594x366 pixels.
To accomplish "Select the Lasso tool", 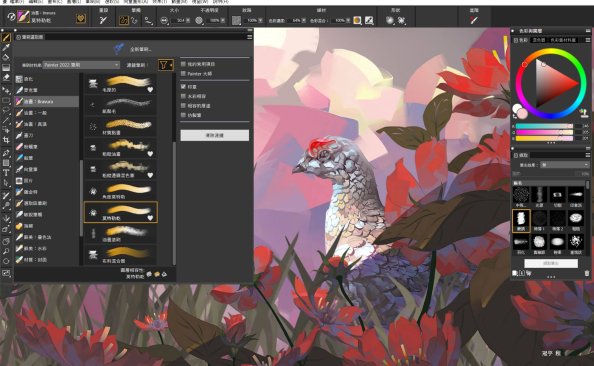I will (6, 111).
